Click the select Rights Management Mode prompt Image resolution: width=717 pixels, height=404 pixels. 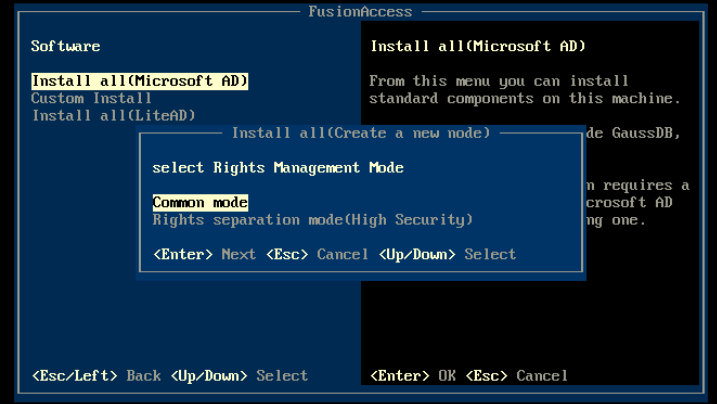pos(278,168)
